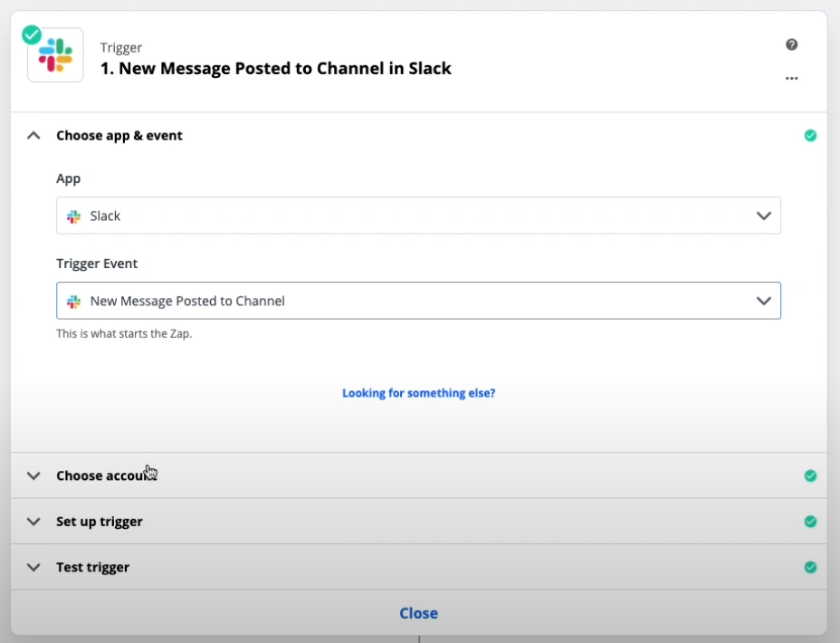Screen dimensions: 840x643
Task: Click the Set up trigger heading
Action: click(100, 522)
